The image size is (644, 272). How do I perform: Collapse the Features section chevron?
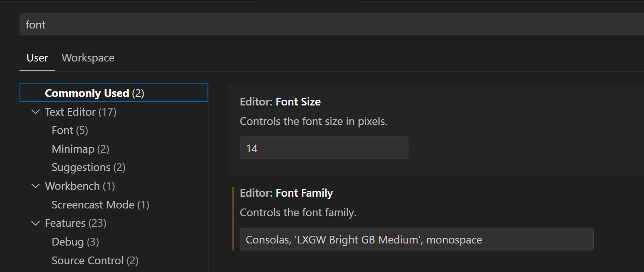(36, 223)
